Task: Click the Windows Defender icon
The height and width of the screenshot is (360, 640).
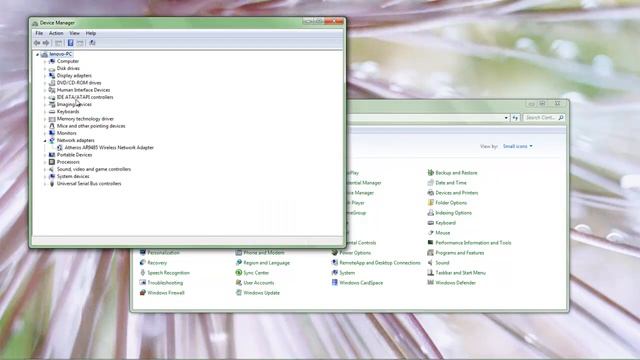Action: click(x=430, y=282)
